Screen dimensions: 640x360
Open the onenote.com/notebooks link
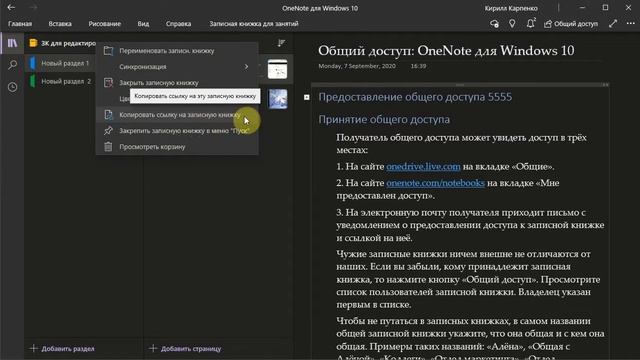coord(436,183)
